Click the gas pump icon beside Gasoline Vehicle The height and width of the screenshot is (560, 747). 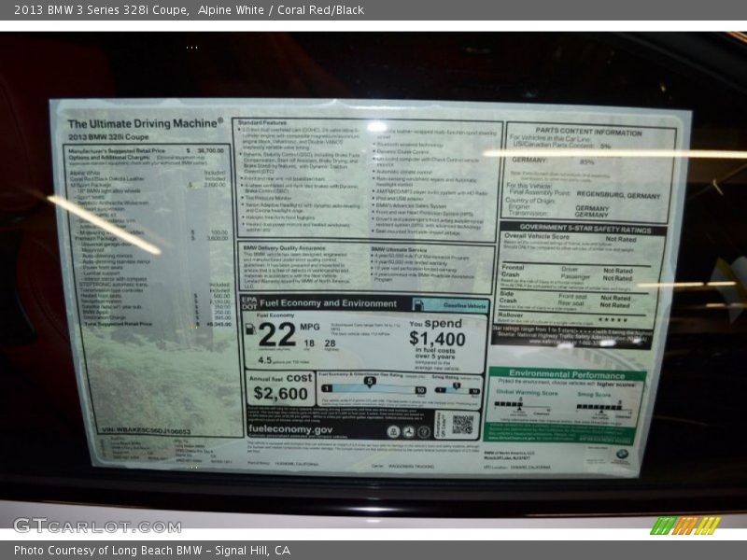click(417, 304)
